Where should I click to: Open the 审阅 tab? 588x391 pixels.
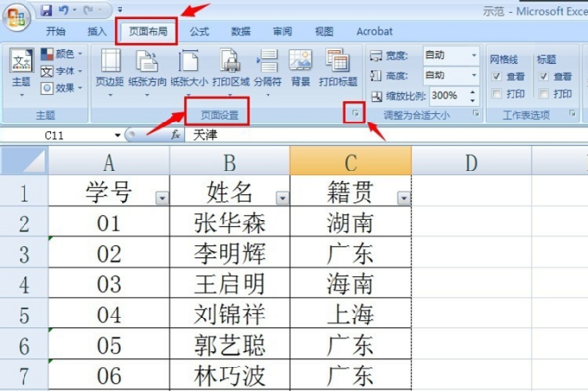pos(282,32)
